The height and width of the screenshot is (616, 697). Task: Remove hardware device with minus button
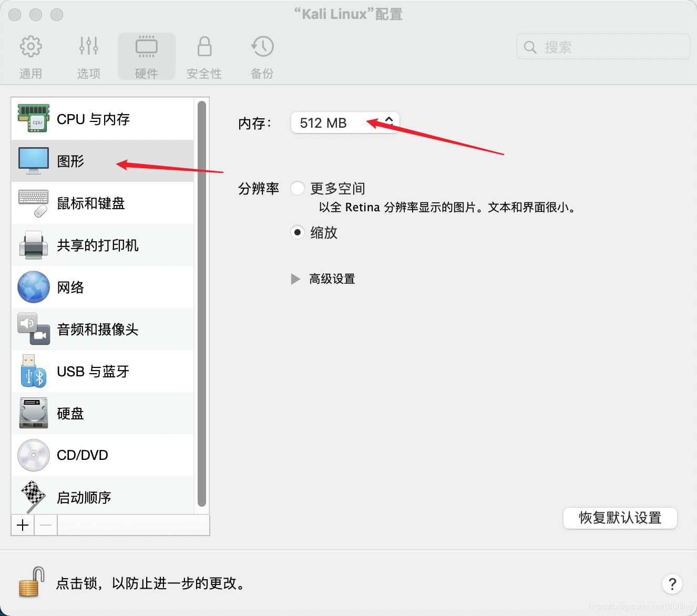(x=46, y=525)
